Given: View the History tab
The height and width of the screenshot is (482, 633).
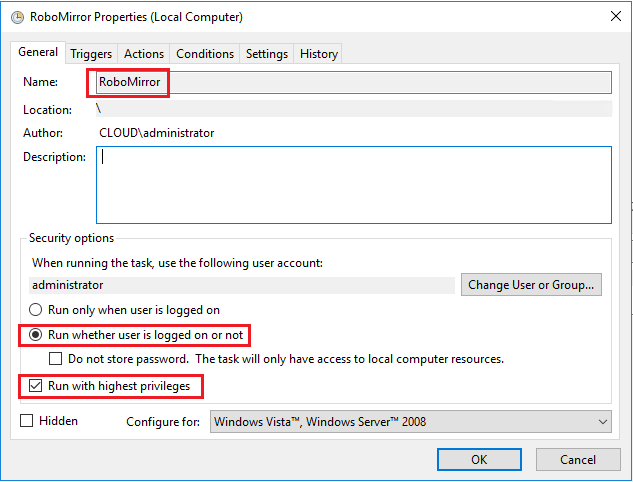Looking at the screenshot, I should [319, 54].
